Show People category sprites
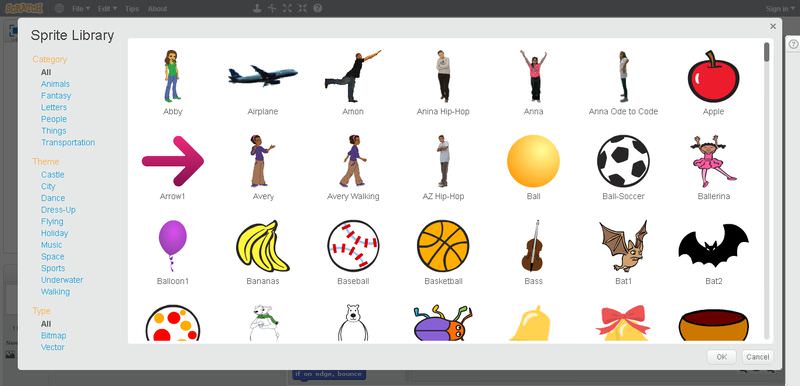Image resolution: width=800 pixels, height=386 pixels. click(x=54, y=119)
